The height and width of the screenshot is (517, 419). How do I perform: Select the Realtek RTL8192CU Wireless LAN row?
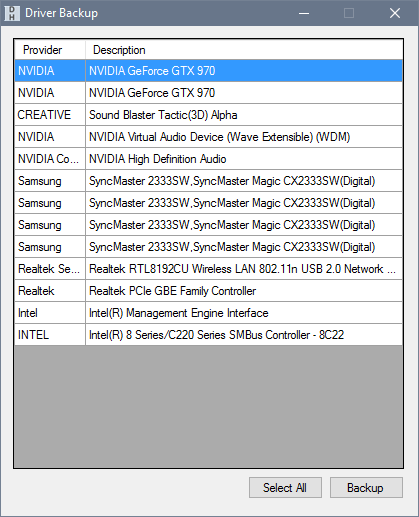[209, 269]
